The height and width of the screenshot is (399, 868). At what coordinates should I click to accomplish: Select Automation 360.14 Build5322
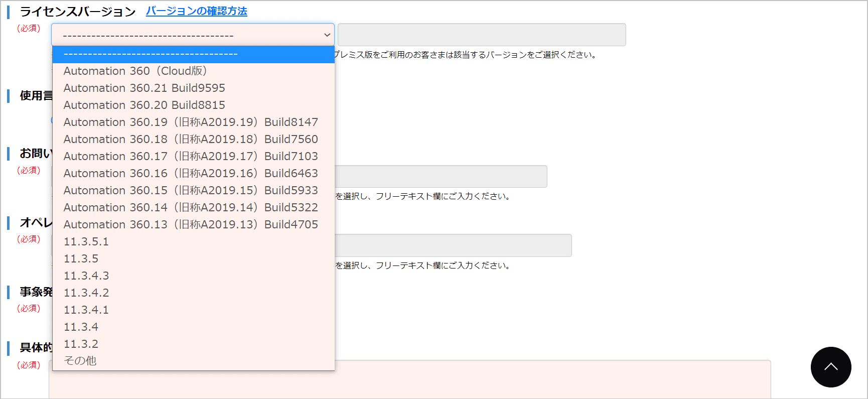[194, 208]
